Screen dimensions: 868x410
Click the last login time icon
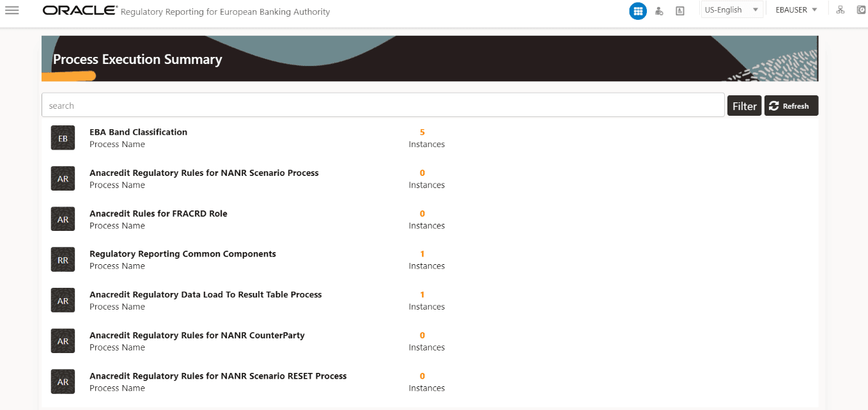pos(860,10)
